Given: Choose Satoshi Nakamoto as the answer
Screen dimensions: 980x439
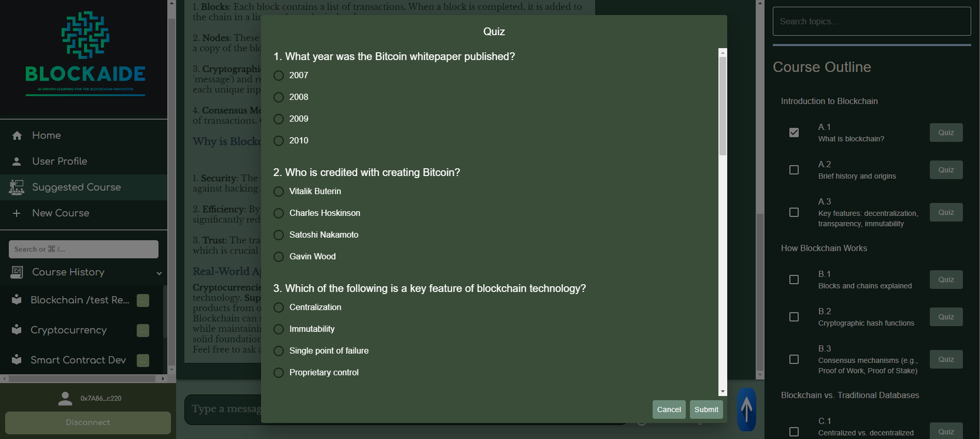Looking at the screenshot, I should (x=279, y=235).
